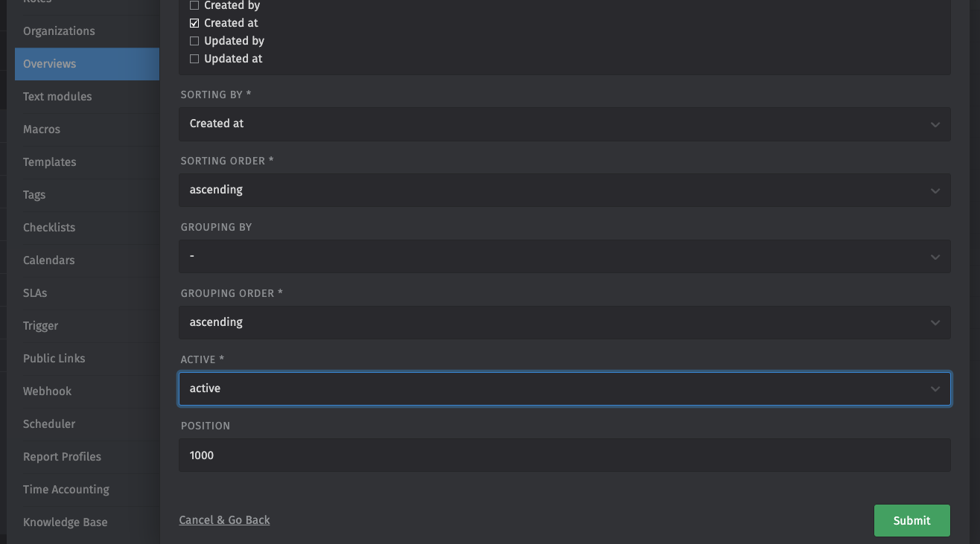The width and height of the screenshot is (980, 544).
Task: Open Organizations in the sidebar
Action: coord(59,31)
